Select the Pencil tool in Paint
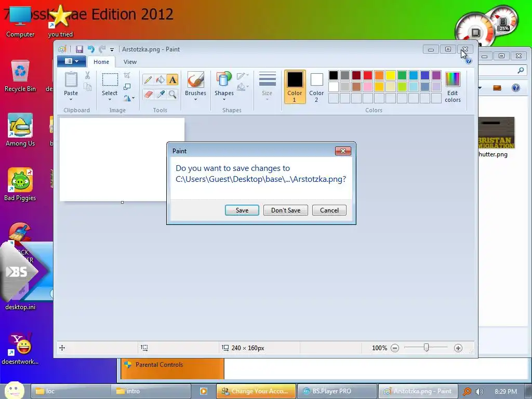 (x=148, y=79)
